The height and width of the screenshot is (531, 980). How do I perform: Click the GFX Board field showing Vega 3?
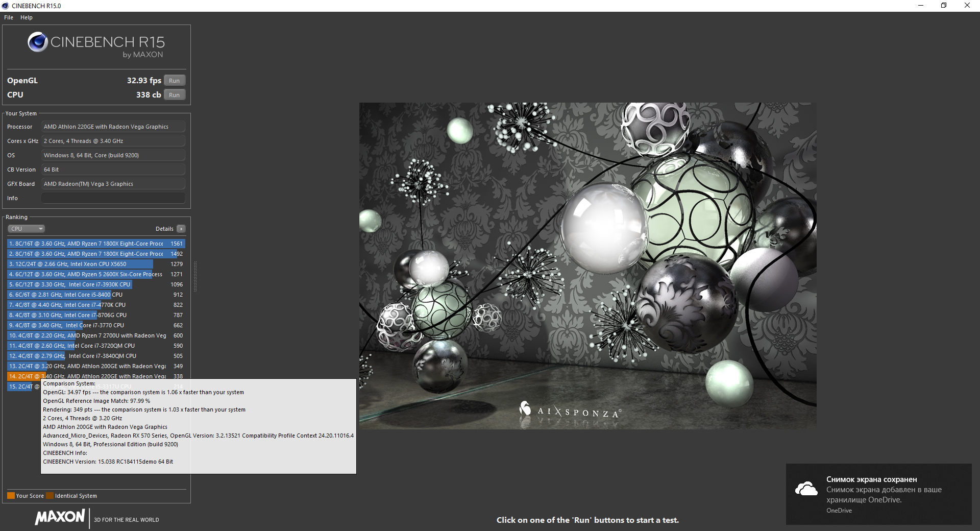pyautogui.click(x=113, y=184)
